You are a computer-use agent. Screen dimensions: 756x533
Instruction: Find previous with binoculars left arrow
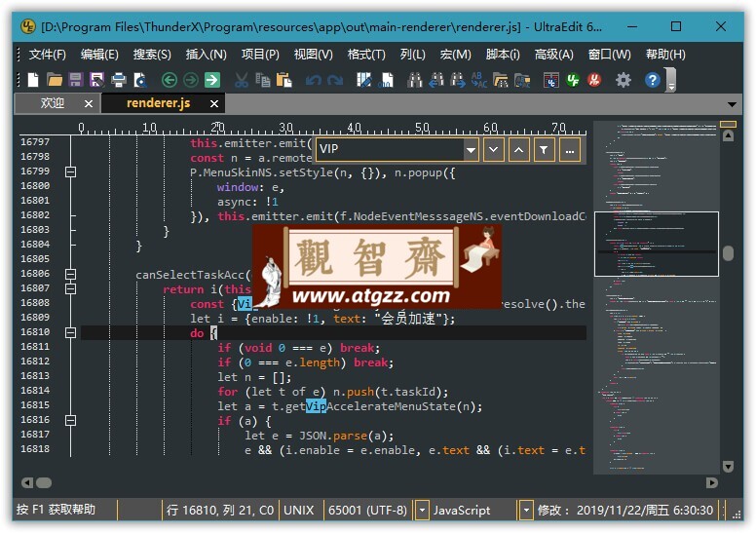[436, 80]
